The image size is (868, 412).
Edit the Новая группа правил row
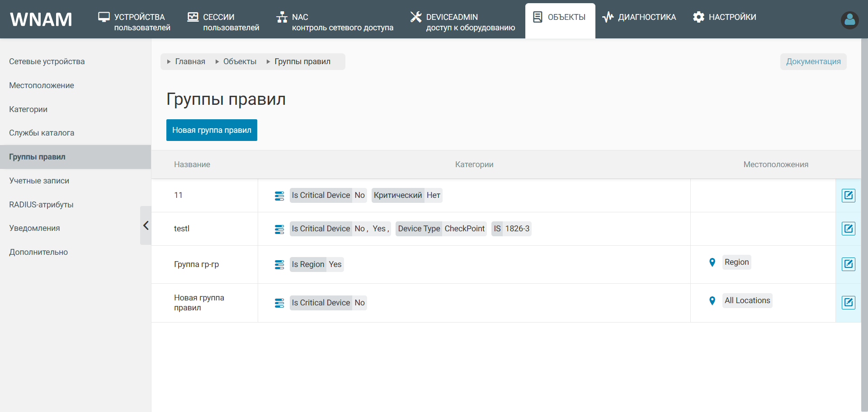click(x=848, y=302)
